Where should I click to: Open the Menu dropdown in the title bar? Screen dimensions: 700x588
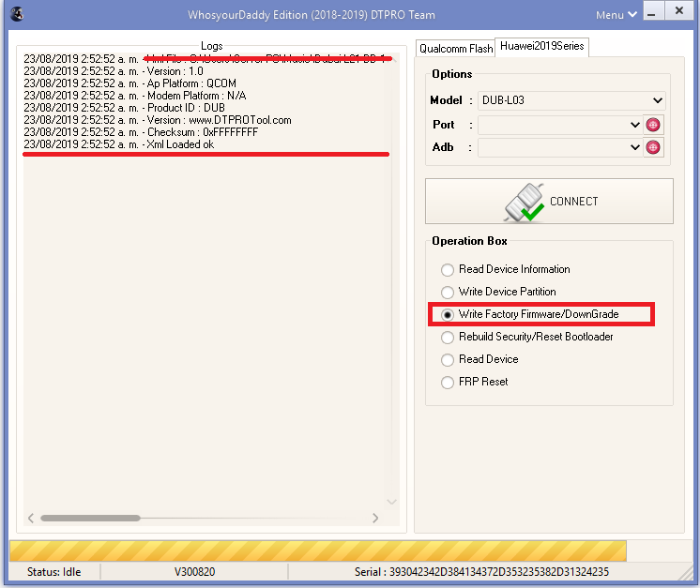616,15
